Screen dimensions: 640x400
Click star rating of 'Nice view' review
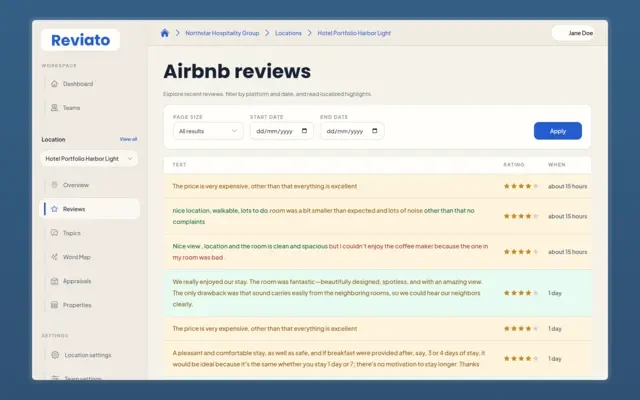coord(521,252)
